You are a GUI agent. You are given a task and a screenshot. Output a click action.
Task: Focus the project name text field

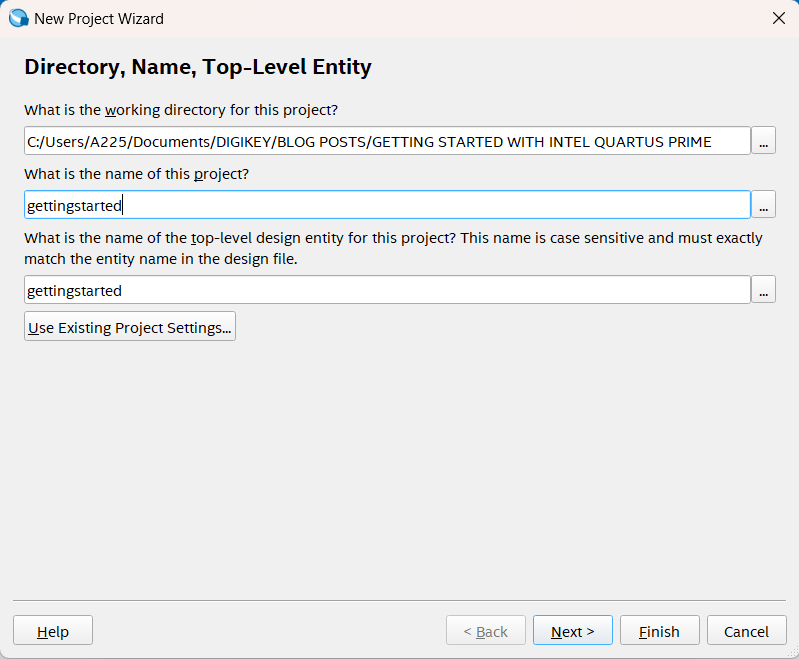[387, 205]
